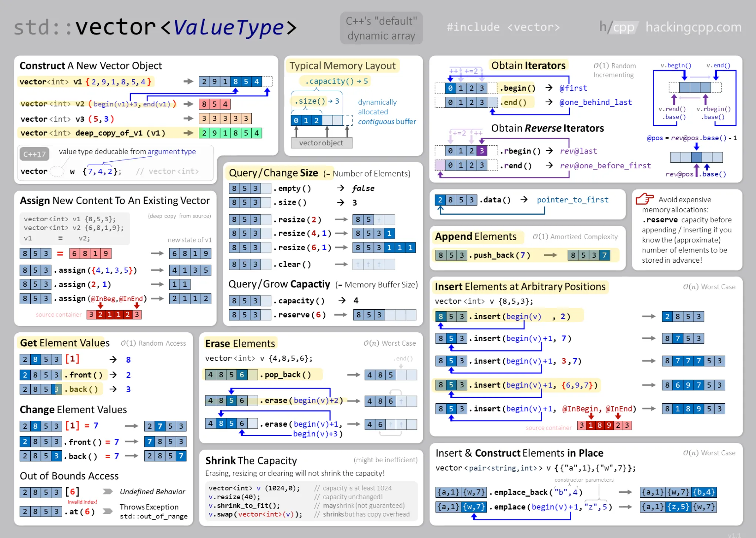The width and height of the screenshot is (756, 538).
Task: Click the "contiguous buffer" text
Action: pos(387,121)
